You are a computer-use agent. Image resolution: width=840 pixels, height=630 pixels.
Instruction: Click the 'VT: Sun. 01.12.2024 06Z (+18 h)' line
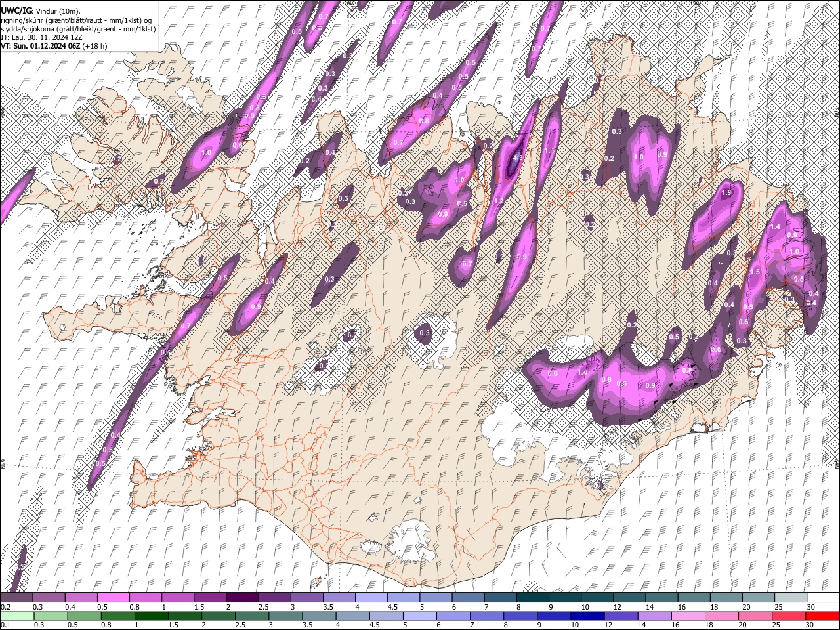(x=54, y=46)
